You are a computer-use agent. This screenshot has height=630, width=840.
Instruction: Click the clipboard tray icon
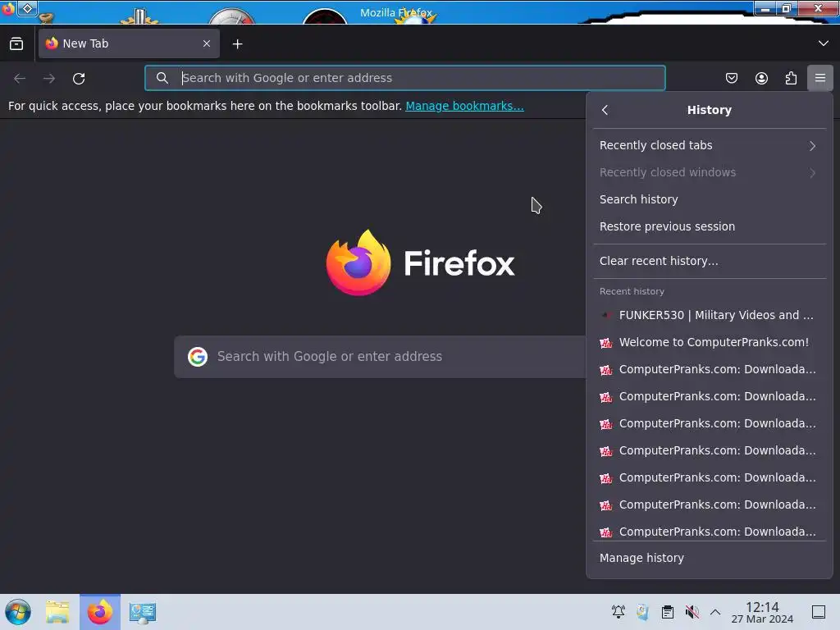pos(668,612)
